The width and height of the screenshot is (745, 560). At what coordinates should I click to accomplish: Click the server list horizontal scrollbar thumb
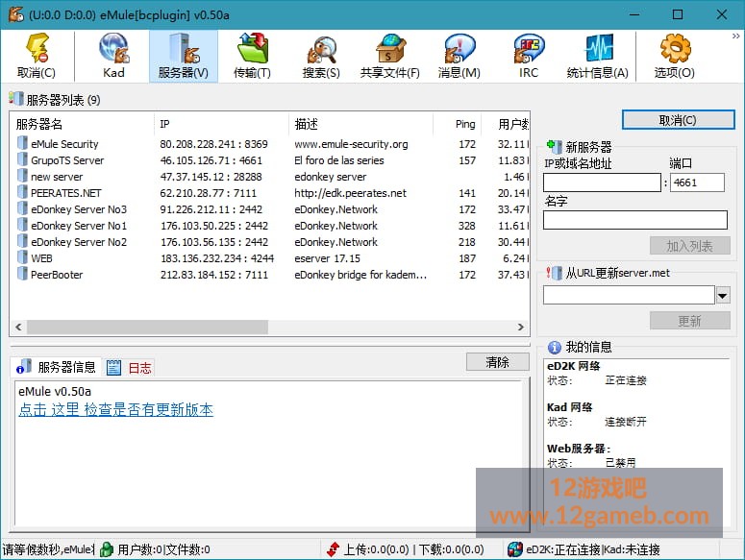[x=148, y=327]
